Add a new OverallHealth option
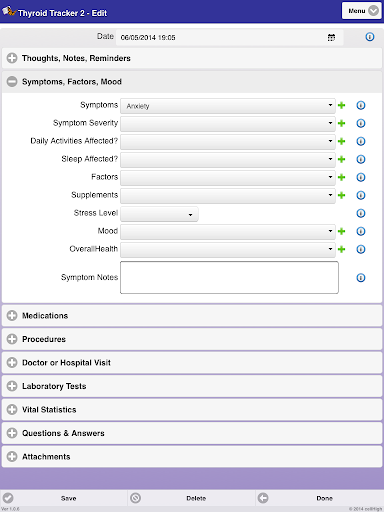Screen dimensions: 384x512 [341, 249]
